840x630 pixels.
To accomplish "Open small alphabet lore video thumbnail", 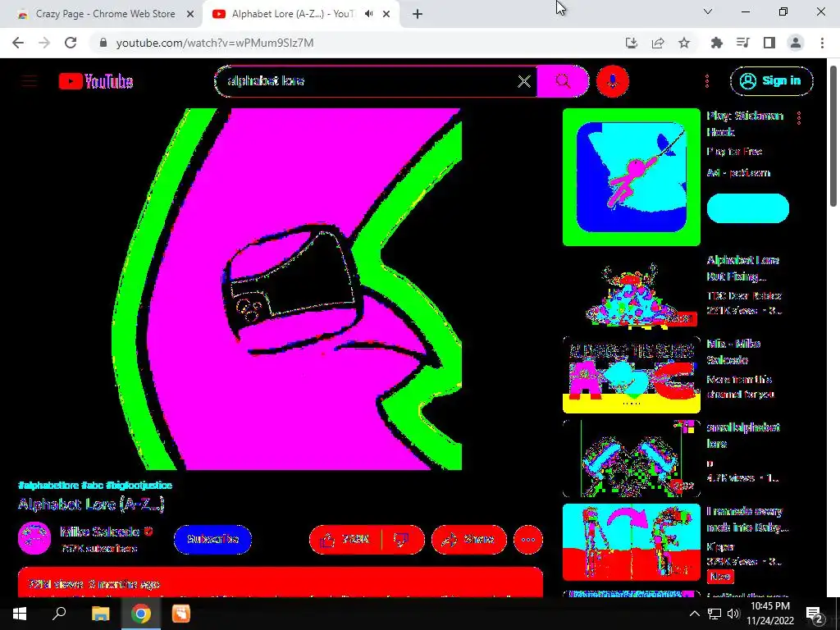I will coord(631,459).
